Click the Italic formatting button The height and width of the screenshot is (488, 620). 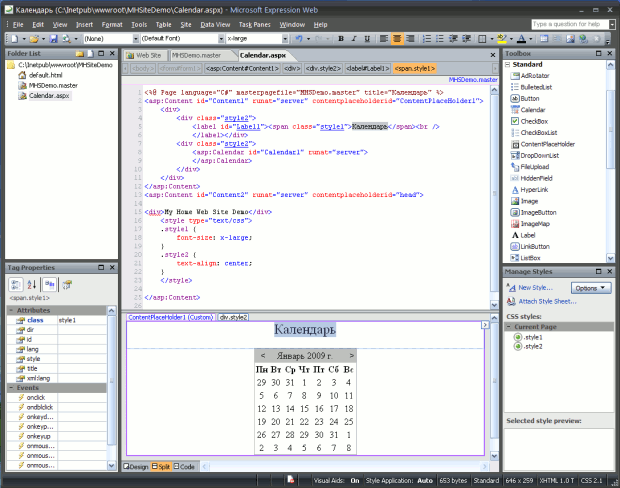click(354, 38)
